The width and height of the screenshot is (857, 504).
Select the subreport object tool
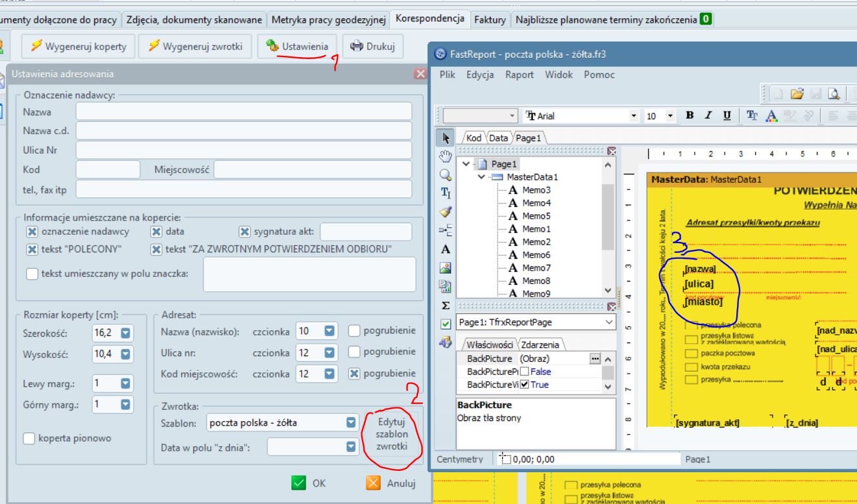pos(446,286)
